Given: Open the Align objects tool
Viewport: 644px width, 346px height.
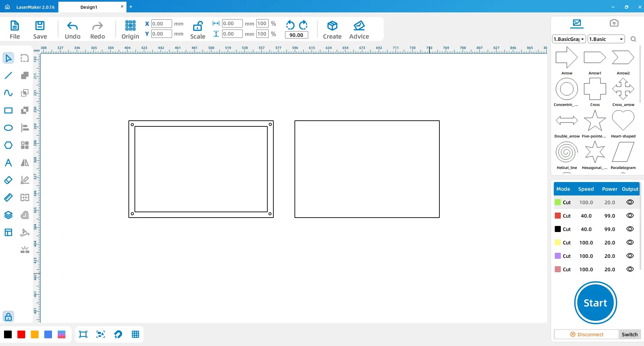Looking at the screenshot, I should click(x=25, y=128).
